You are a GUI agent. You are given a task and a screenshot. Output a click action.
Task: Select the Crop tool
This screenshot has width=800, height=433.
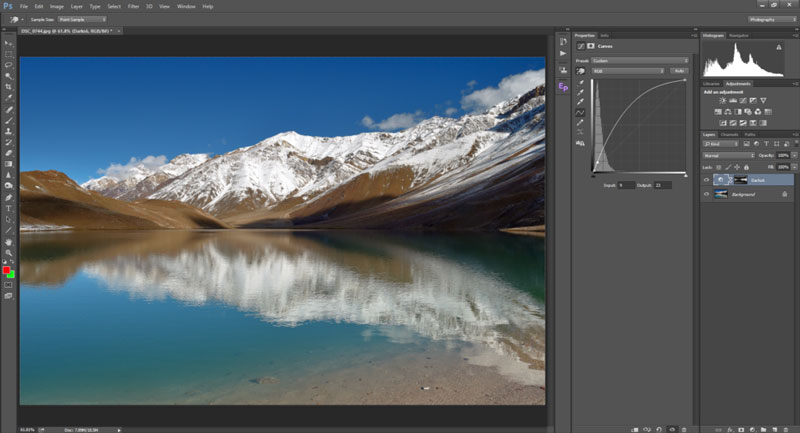tap(9, 87)
